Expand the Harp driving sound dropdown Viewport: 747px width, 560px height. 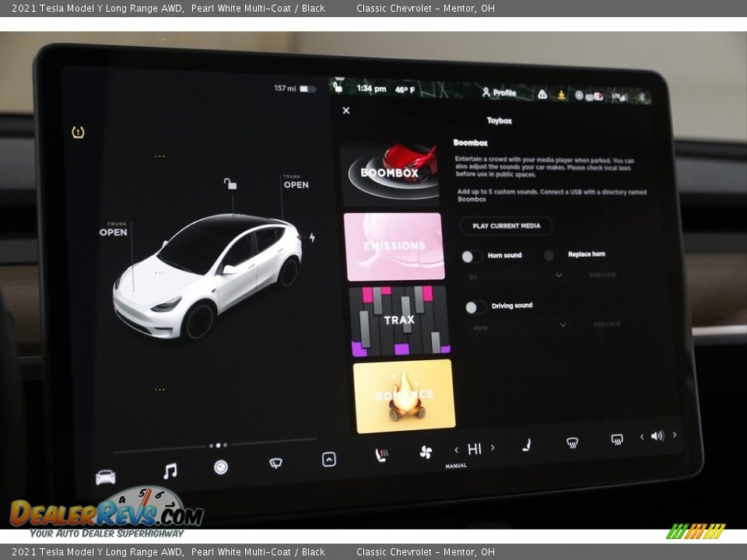click(520, 327)
